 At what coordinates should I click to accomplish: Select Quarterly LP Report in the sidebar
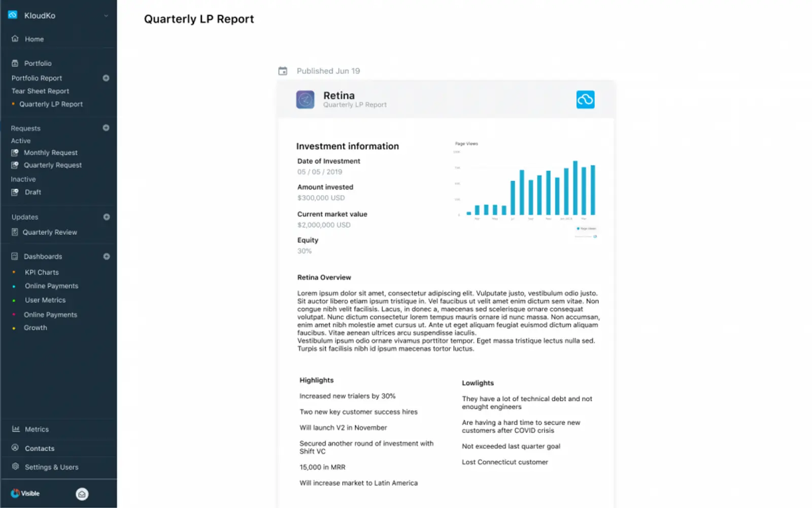(x=51, y=104)
